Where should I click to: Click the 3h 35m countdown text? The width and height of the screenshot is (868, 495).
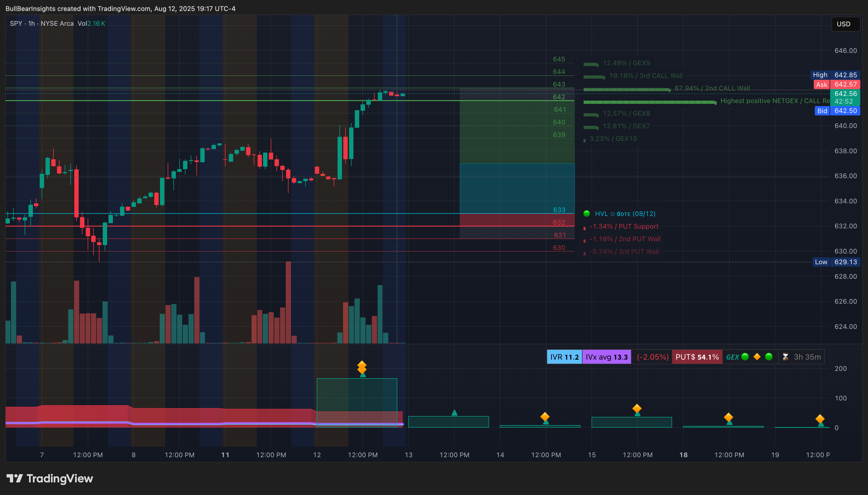(x=807, y=357)
